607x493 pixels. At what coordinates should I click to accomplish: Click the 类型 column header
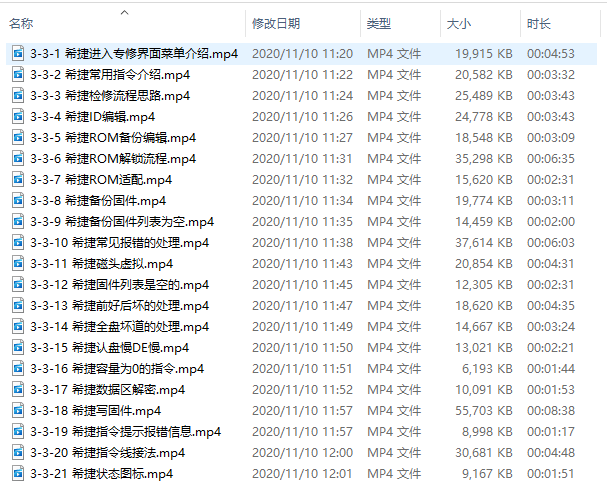pyautogui.click(x=379, y=24)
